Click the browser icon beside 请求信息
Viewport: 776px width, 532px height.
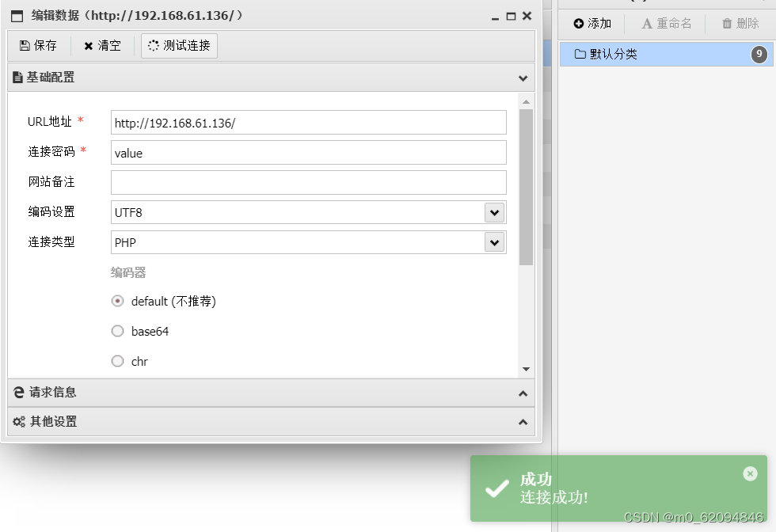point(19,393)
